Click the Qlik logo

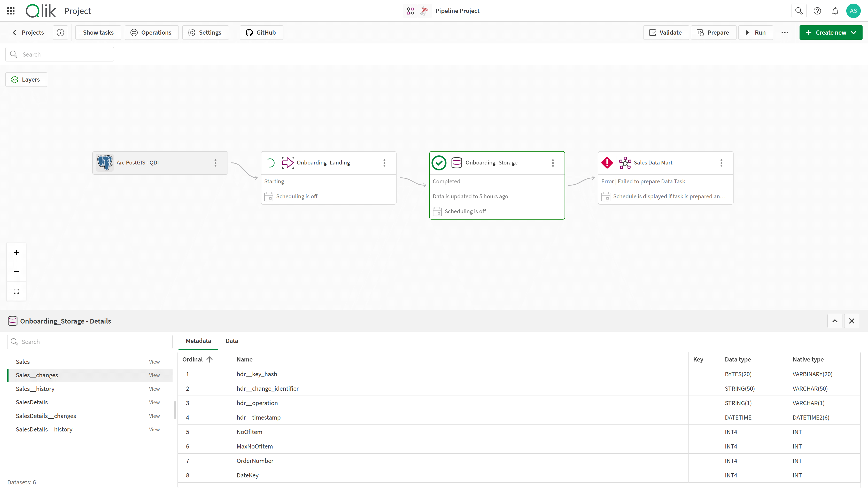pyautogui.click(x=41, y=11)
